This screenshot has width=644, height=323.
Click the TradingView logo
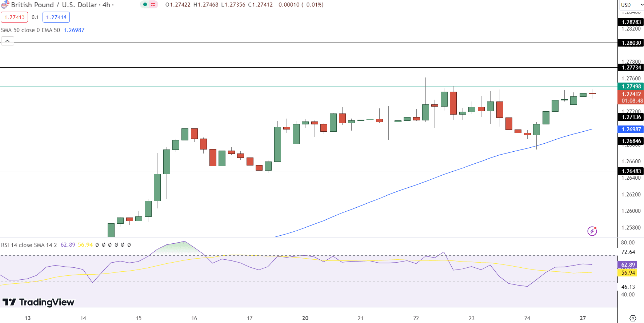click(38, 302)
